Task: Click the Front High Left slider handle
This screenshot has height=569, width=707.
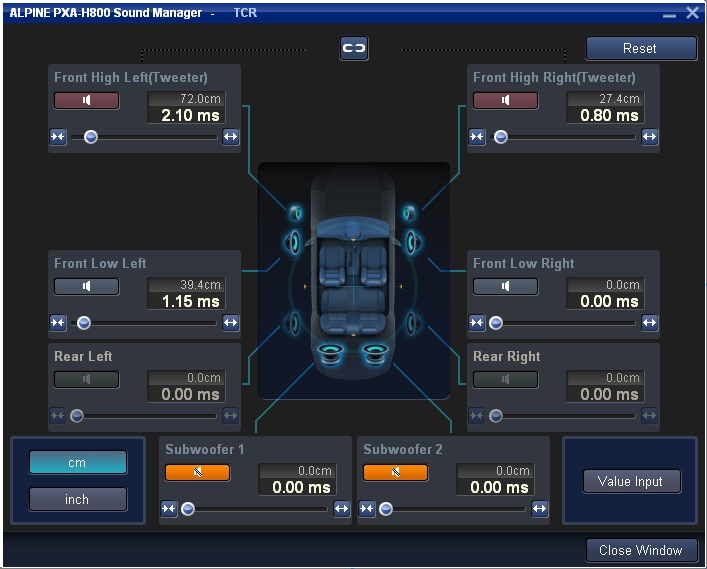Action: click(91, 137)
